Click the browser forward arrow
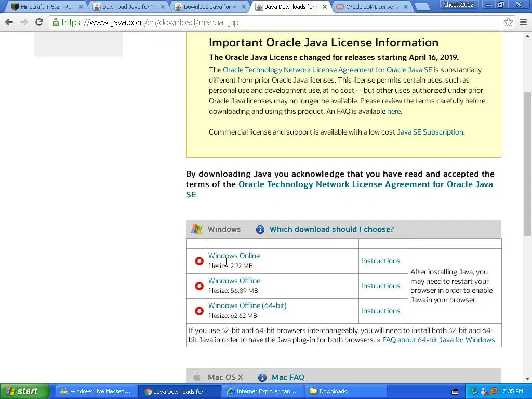 coord(24,22)
